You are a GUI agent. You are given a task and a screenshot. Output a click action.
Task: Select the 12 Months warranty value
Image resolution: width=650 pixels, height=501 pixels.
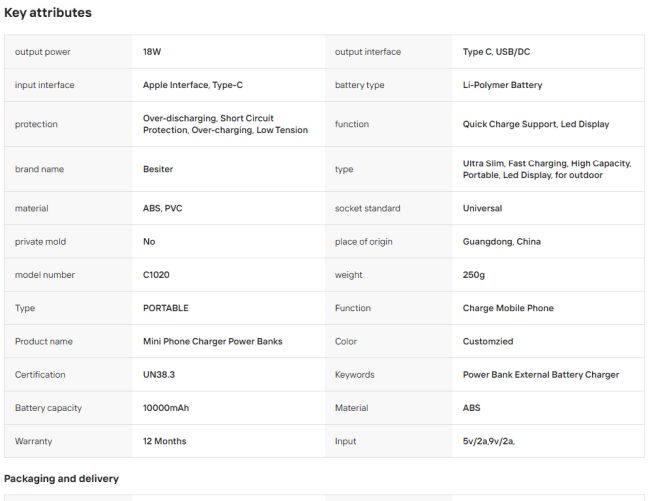(x=165, y=441)
